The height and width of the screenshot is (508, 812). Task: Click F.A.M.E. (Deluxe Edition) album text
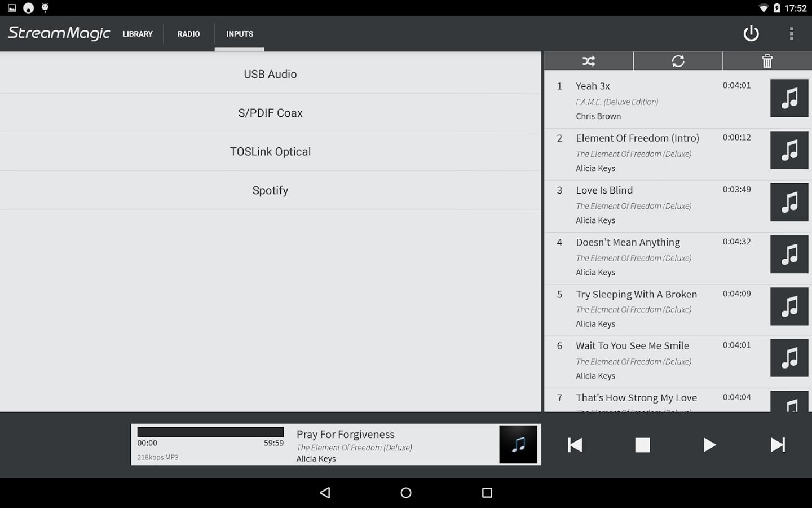617,102
